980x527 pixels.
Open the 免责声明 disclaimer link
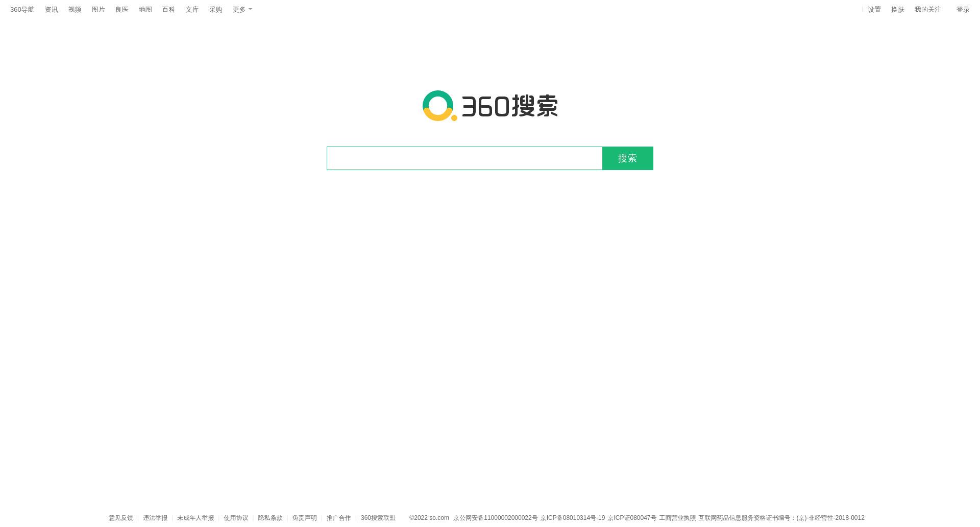point(304,518)
